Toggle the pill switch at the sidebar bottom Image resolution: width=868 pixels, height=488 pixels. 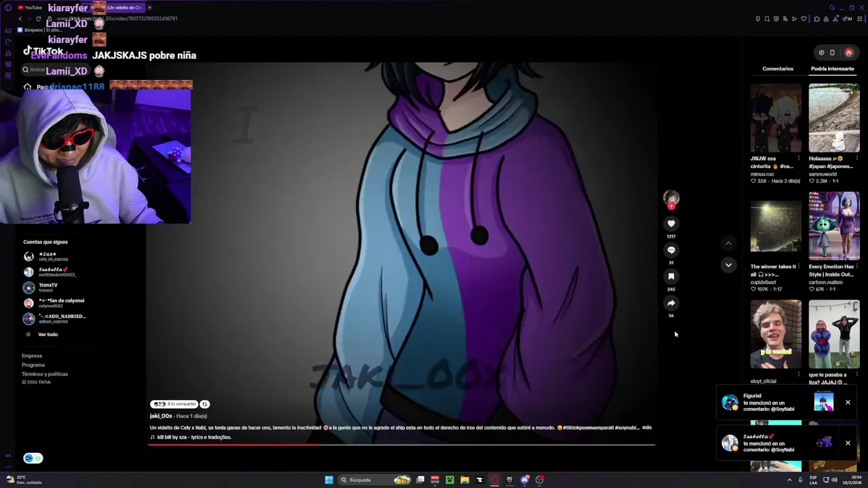[x=33, y=458]
